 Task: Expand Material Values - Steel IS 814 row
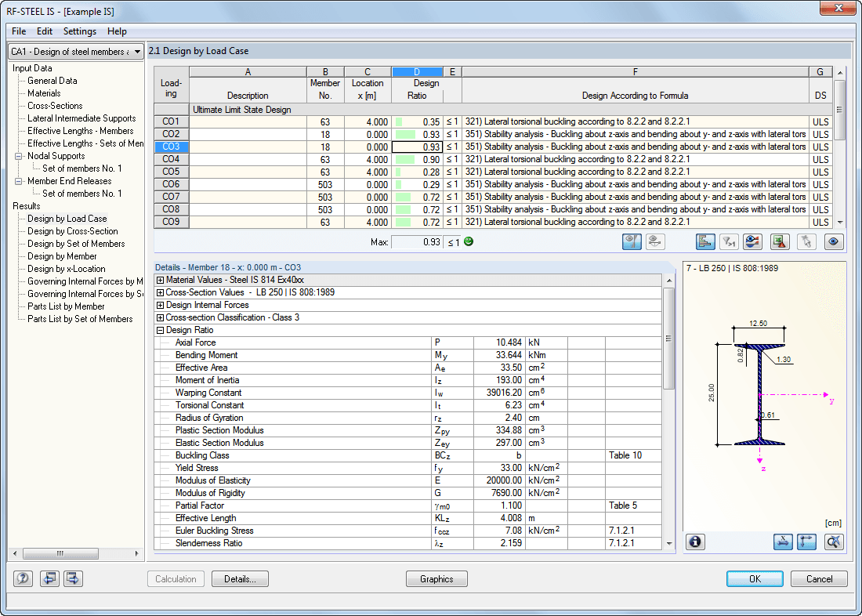(160, 280)
